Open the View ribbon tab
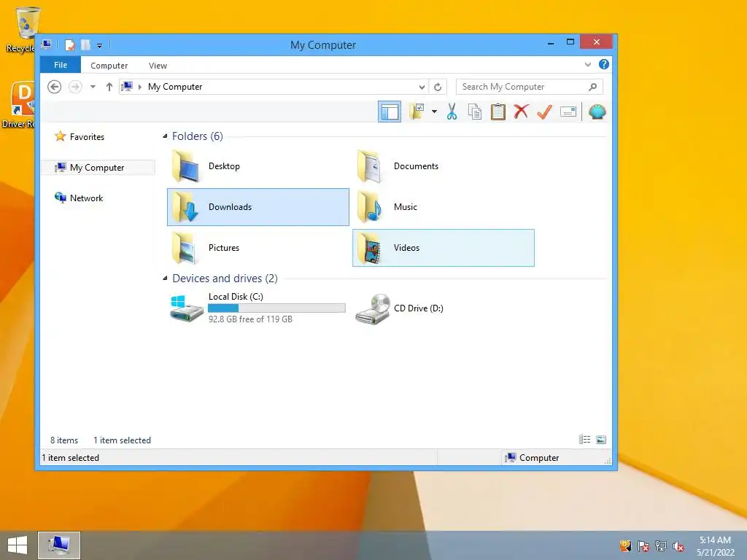The image size is (747, 560). (158, 65)
